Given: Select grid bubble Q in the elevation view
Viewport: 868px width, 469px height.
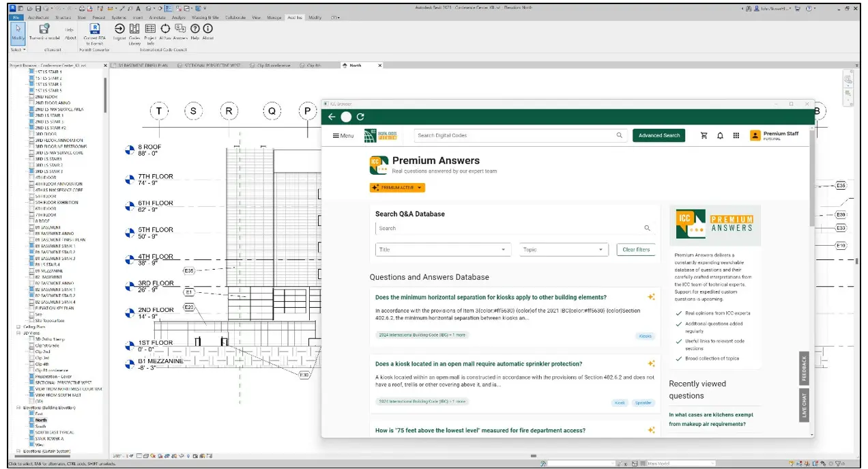Looking at the screenshot, I should [x=272, y=111].
